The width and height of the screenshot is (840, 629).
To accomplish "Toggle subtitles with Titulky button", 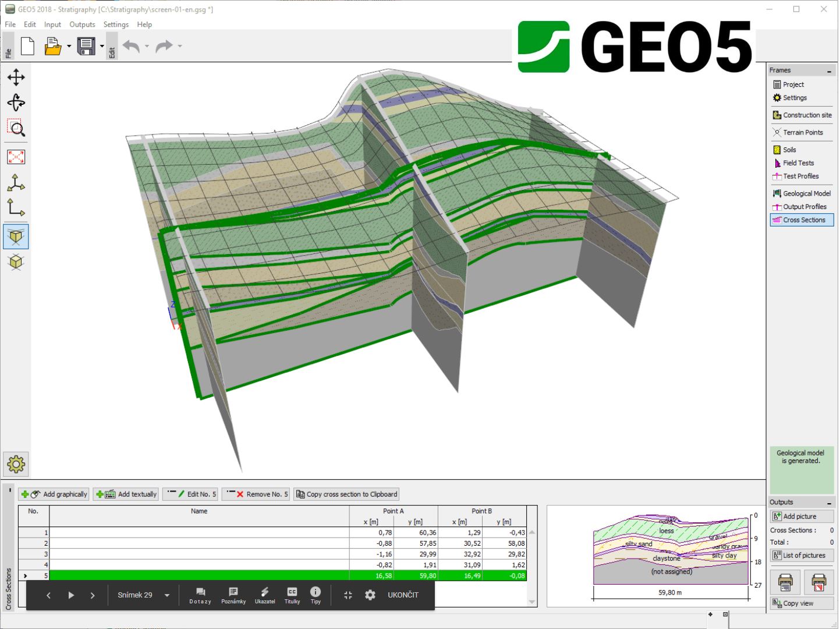I will pyautogui.click(x=292, y=595).
